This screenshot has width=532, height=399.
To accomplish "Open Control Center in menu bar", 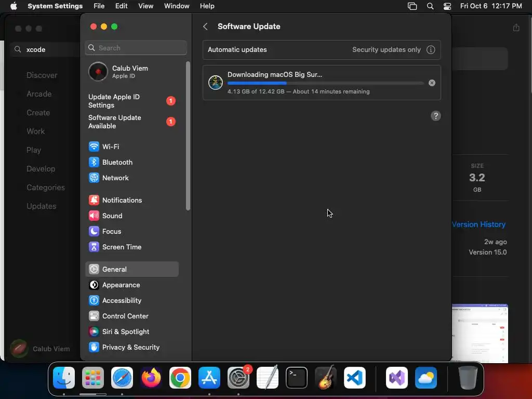I will click(x=447, y=6).
